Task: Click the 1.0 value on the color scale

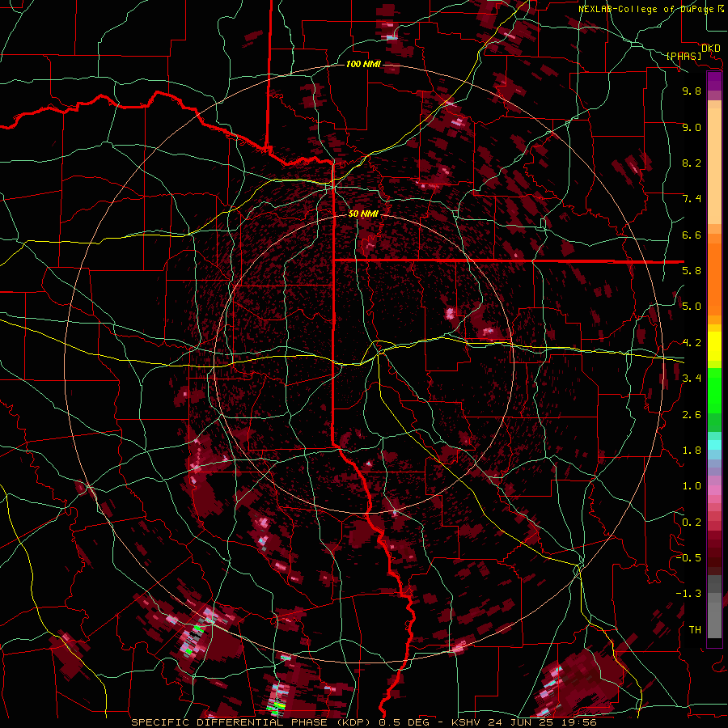Action: (692, 486)
